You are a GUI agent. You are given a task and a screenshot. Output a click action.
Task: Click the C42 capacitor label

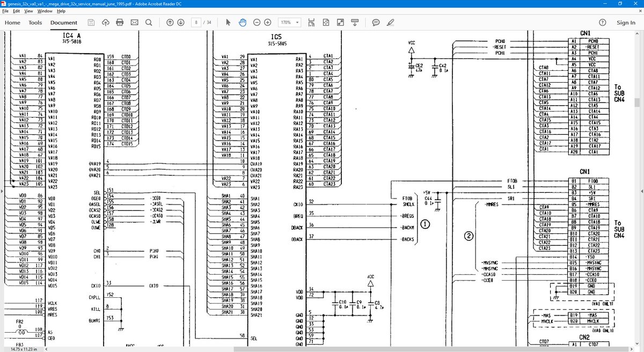tap(443, 65)
